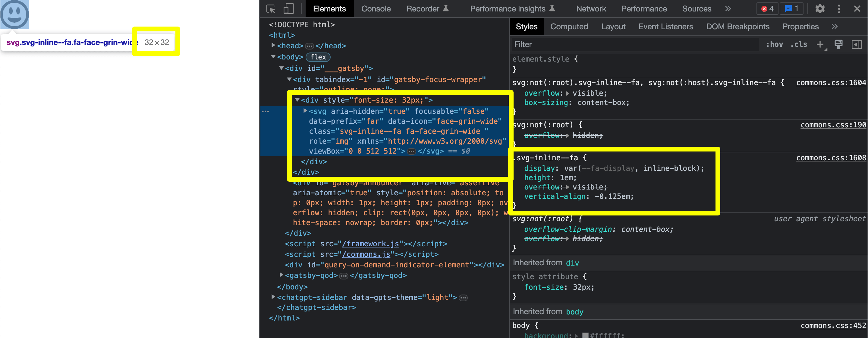Select the Layout pane tab

613,27
